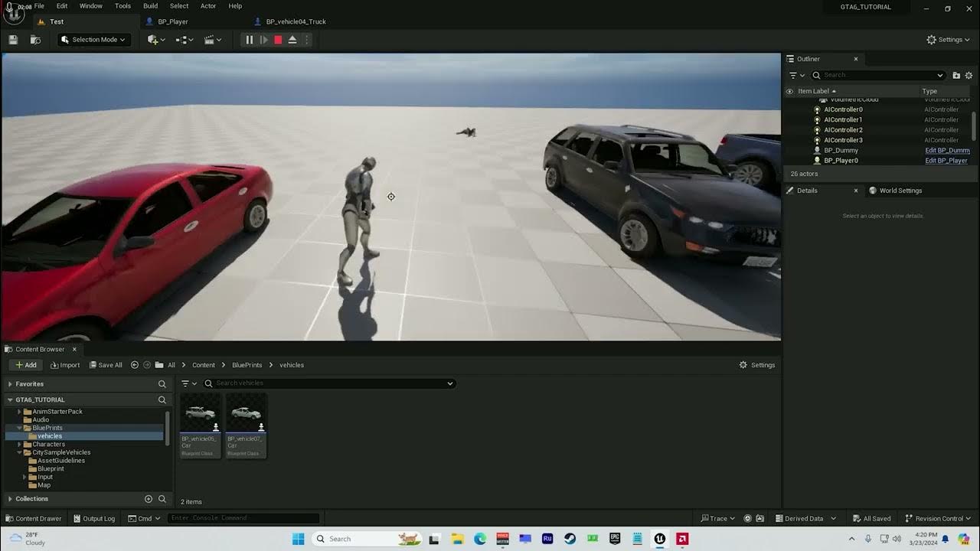This screenshot has height=551, width=980.
Task: Open the Cinematics clapperboard dropdown
Action: tap(213, 40)
